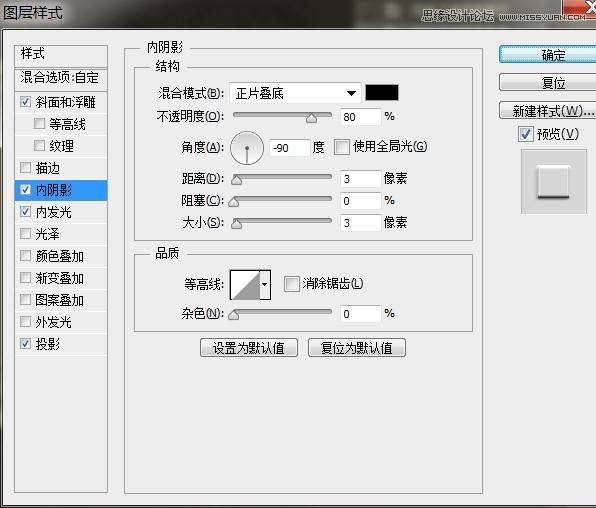Click the 杂色 value field
Screen dimensions: 596x508
click(360, 314)
